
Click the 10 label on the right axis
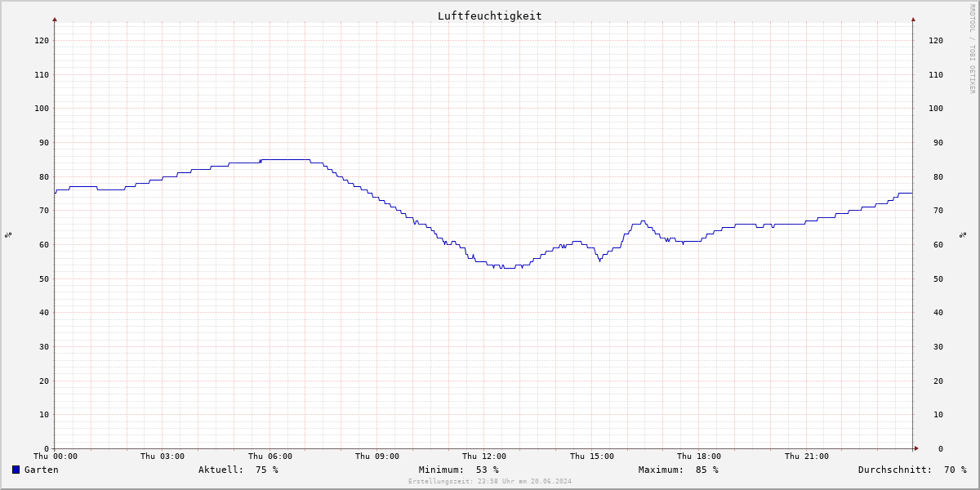point(938,414)
